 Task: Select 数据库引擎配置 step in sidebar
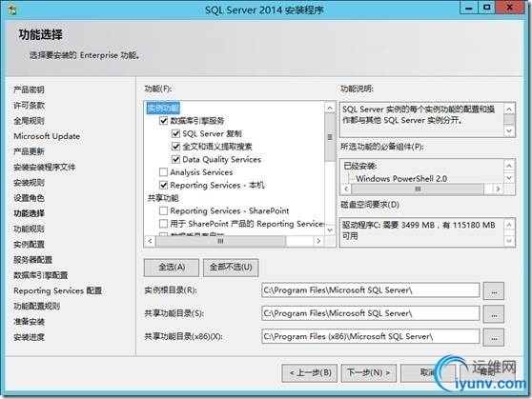click(x=41, y=275)
